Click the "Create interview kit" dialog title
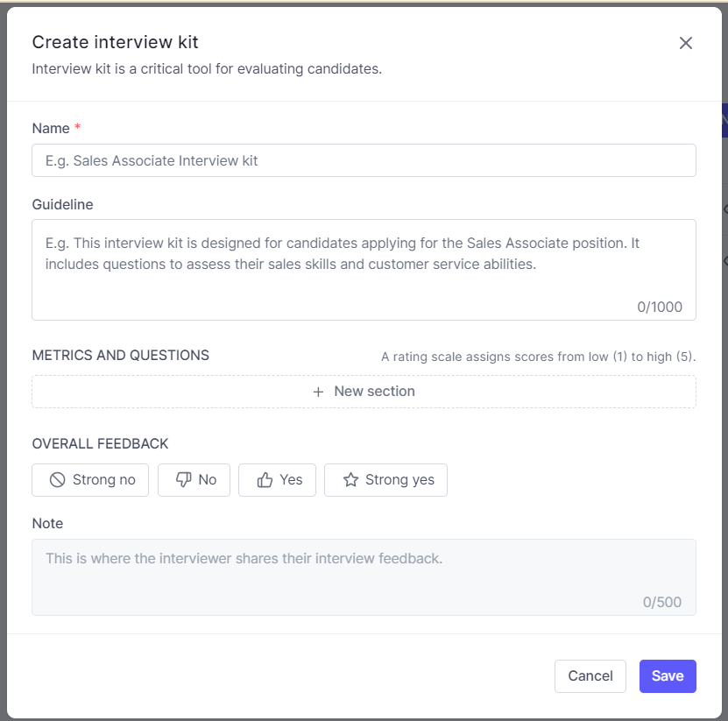Viewport: 728px width, 721px height. click(115, 42)
